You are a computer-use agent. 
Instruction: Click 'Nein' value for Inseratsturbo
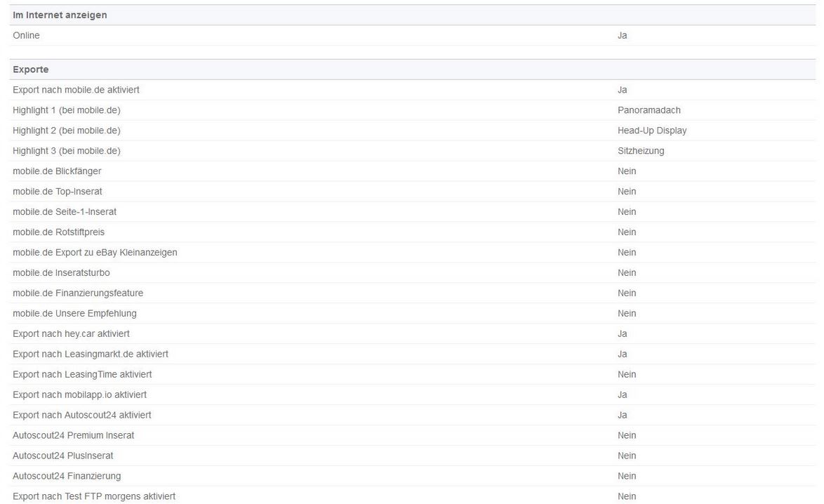coord(627,273)
